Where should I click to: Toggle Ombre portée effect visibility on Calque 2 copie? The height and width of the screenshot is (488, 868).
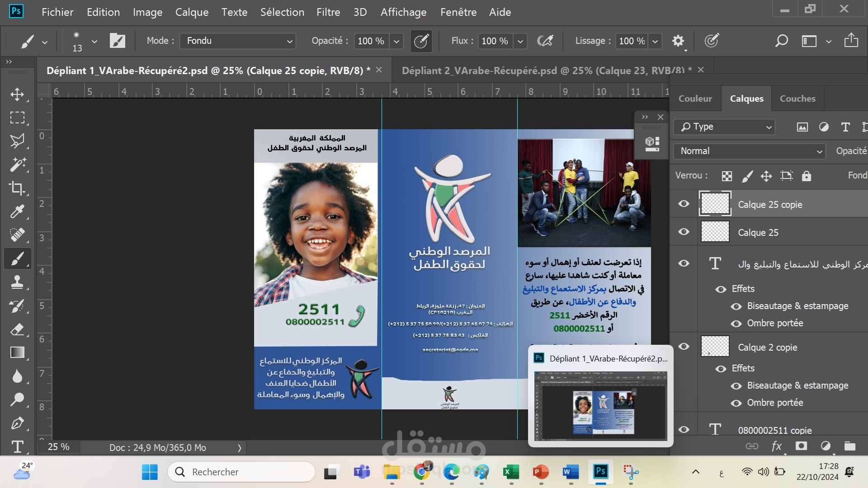(736, 403)
